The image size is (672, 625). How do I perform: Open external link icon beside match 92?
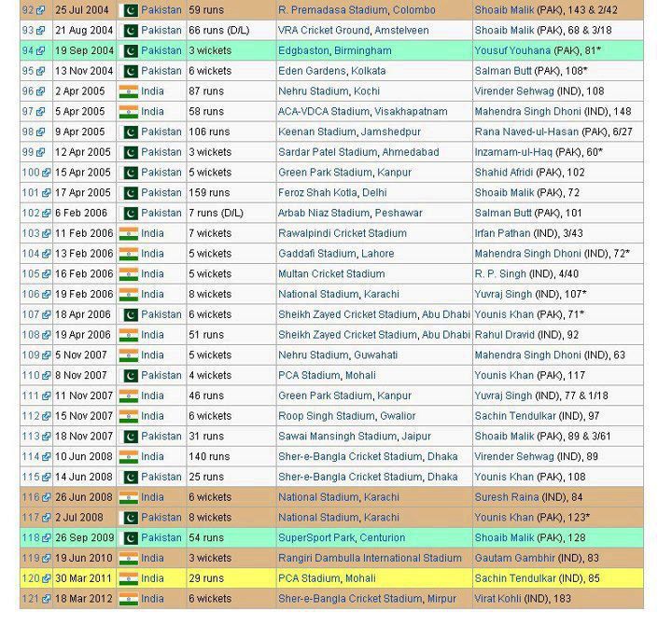tap(40, 10)
